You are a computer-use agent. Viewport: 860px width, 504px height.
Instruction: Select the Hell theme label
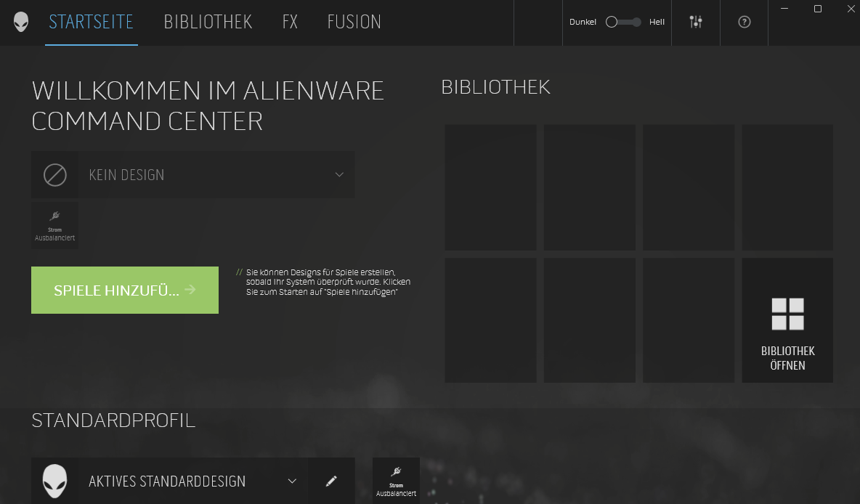pos(657,22)
